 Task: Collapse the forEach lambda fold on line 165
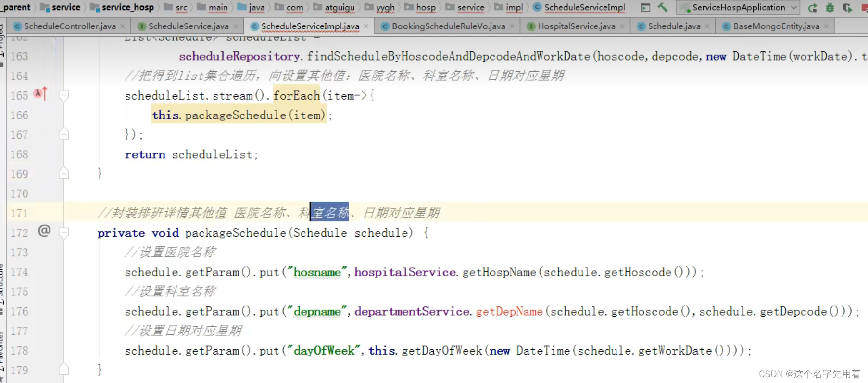pos(63,96)
